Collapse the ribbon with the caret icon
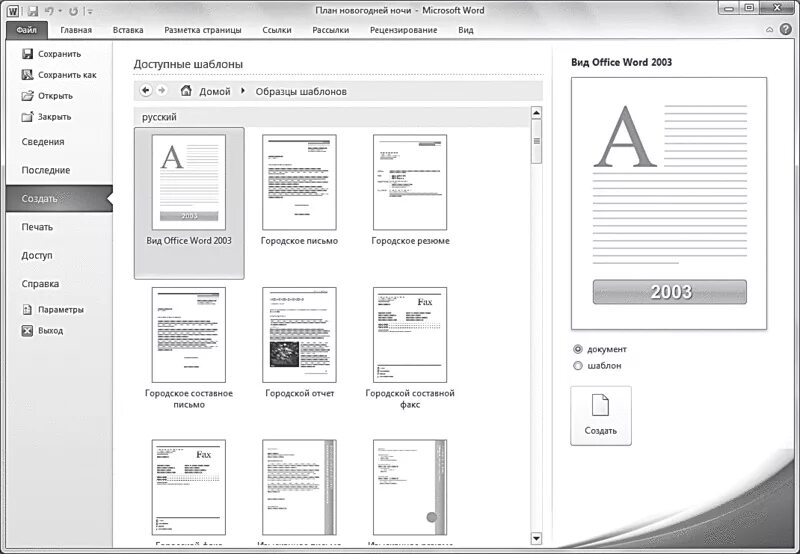 coord(769,30)
